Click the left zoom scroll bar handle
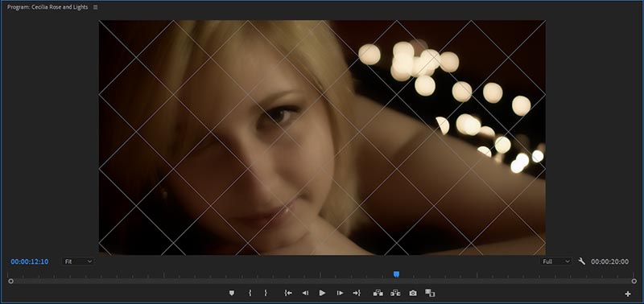The height and width of the screenshot is (304, 644). tap(10, 281)
